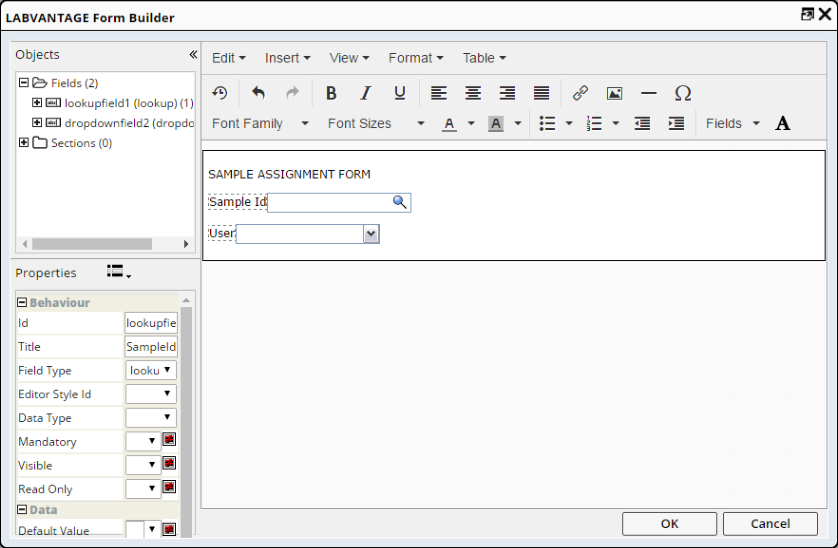Open the Mandatory dropdown
Screen dimensions: 838x548
(143, 441)
